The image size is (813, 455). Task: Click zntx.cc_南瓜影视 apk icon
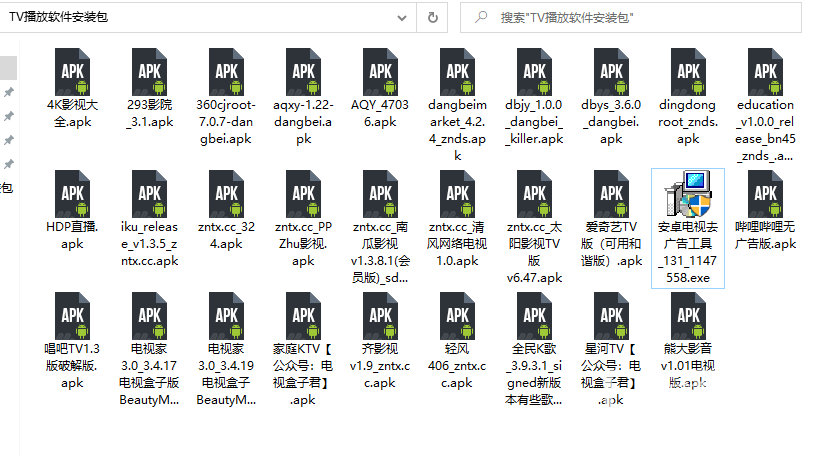pyautogui.click(x=381, y=194)
